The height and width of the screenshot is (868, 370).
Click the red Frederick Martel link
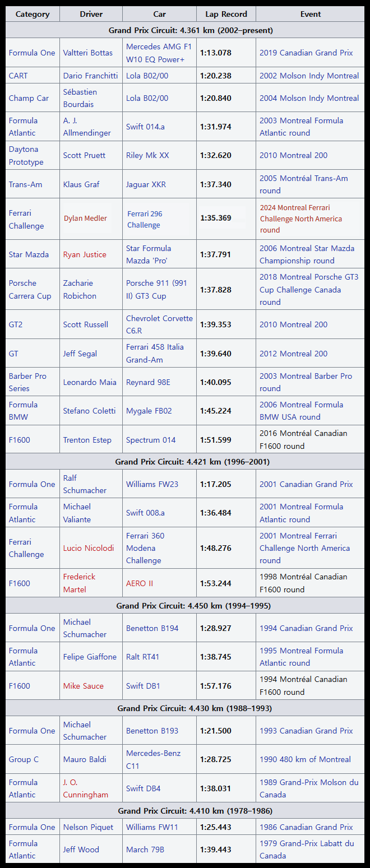[79, 583]
